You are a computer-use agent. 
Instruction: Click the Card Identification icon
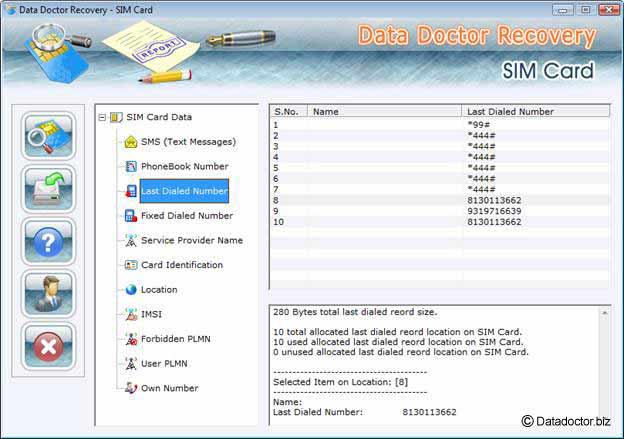point(131,265)
